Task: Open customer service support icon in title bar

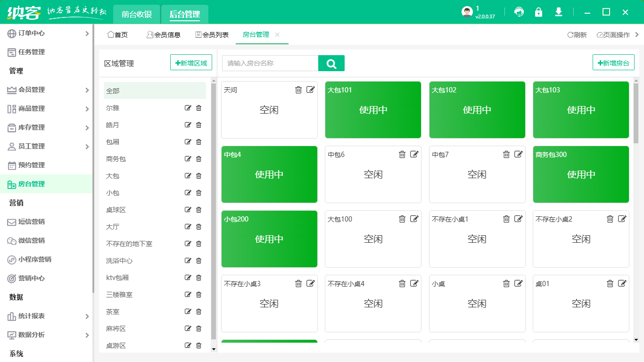Action: tap(519, 12)
